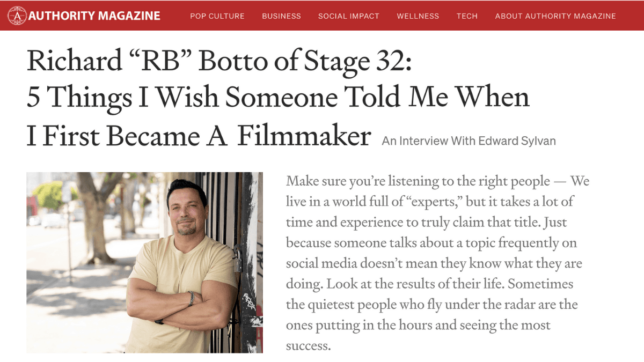This screenshot has height=362, width=644.
Task: Open the Pop Culture section
Action: point(217,16)
